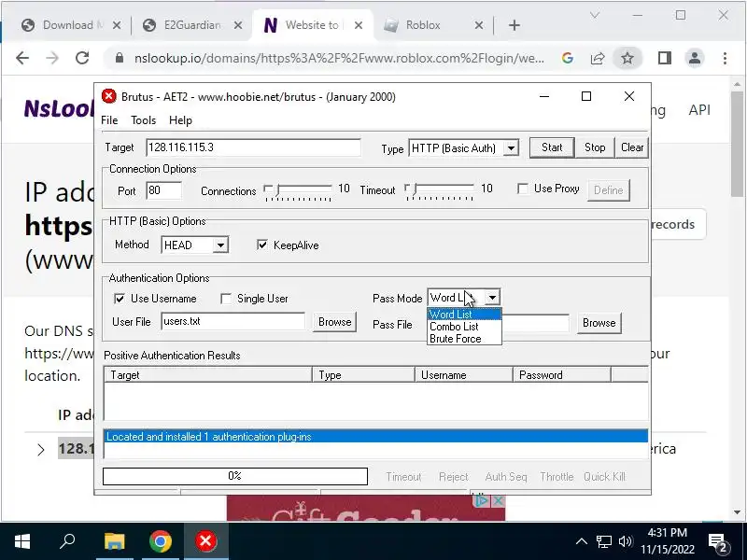Uncheck the Use Username checkbox
This screenshot has width=747, height=560.
(120, 299)
